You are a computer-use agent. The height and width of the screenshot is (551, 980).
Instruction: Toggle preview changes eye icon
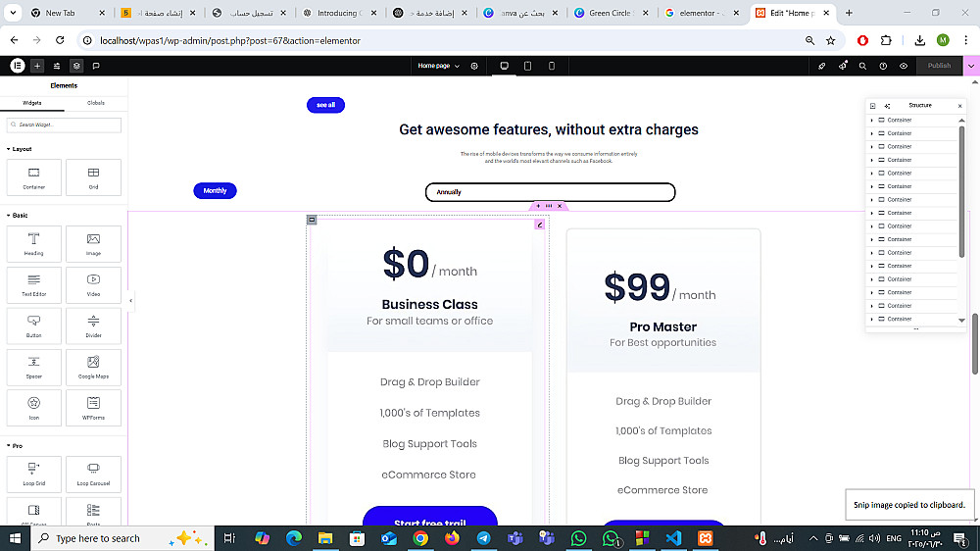[x=904, y=66]
